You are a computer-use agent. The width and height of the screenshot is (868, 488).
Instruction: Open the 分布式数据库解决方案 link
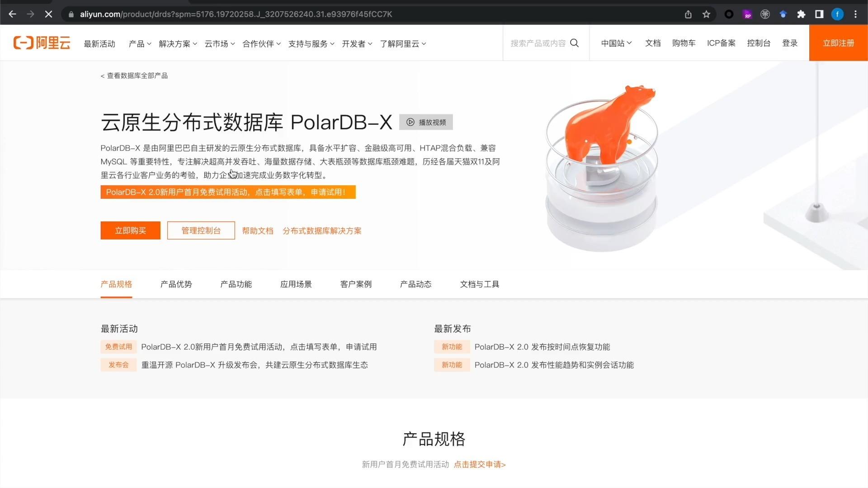tap(322, 231)
